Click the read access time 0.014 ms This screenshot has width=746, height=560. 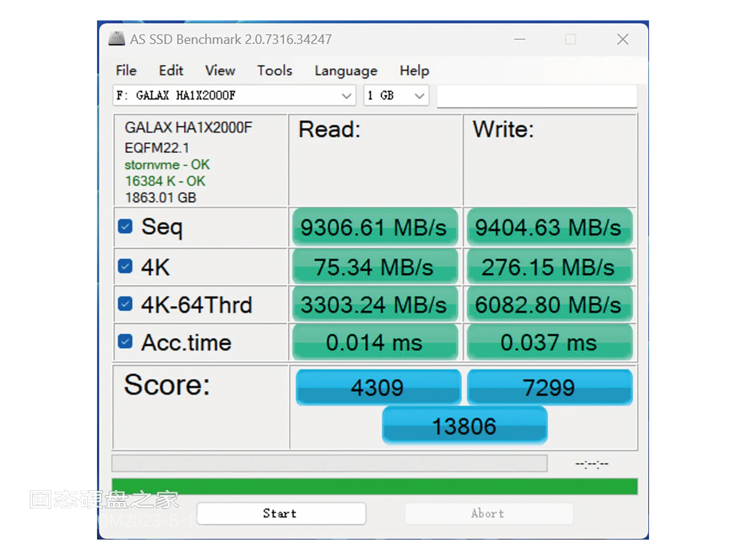375,342
